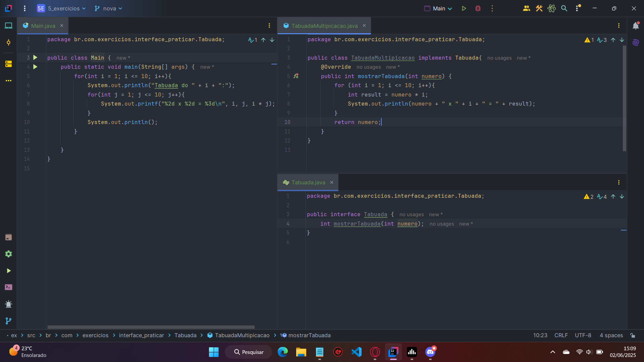Click the taskbar Pesquisar search box
644x362 pixels.
tap(249, 352)
